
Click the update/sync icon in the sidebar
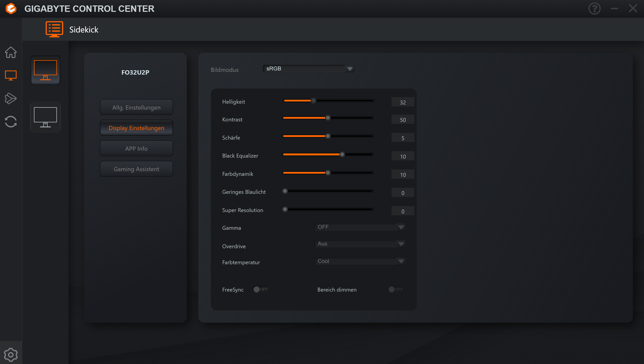tap(11, 122)
